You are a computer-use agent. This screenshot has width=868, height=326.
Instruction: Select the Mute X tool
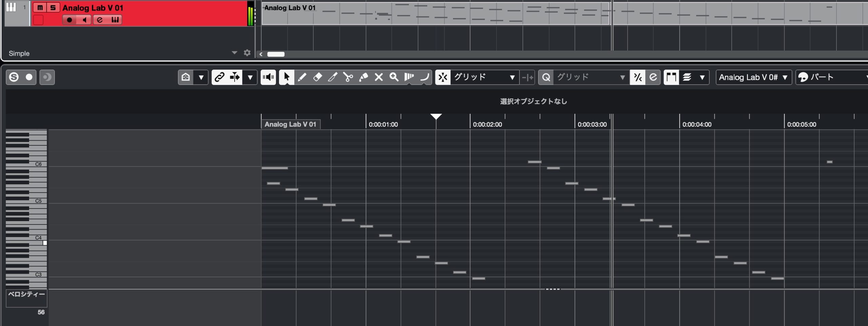[379, 77]
